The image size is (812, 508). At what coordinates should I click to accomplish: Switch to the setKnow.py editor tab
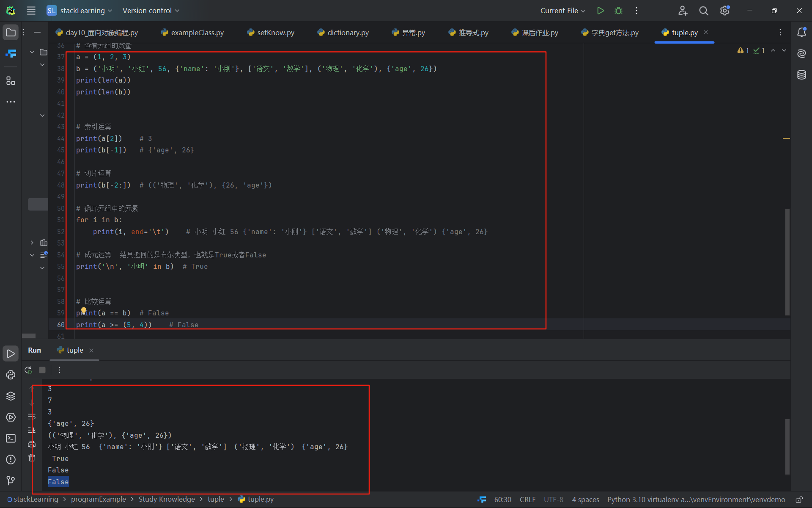pyautogui.click(x=275, y=33)
